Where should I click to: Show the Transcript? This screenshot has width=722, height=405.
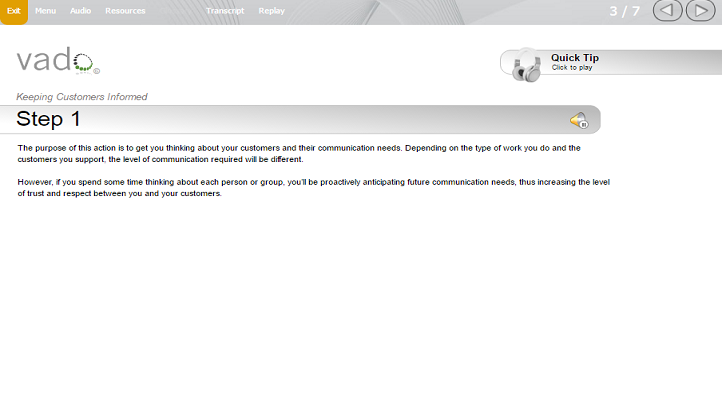pos(225,11)
